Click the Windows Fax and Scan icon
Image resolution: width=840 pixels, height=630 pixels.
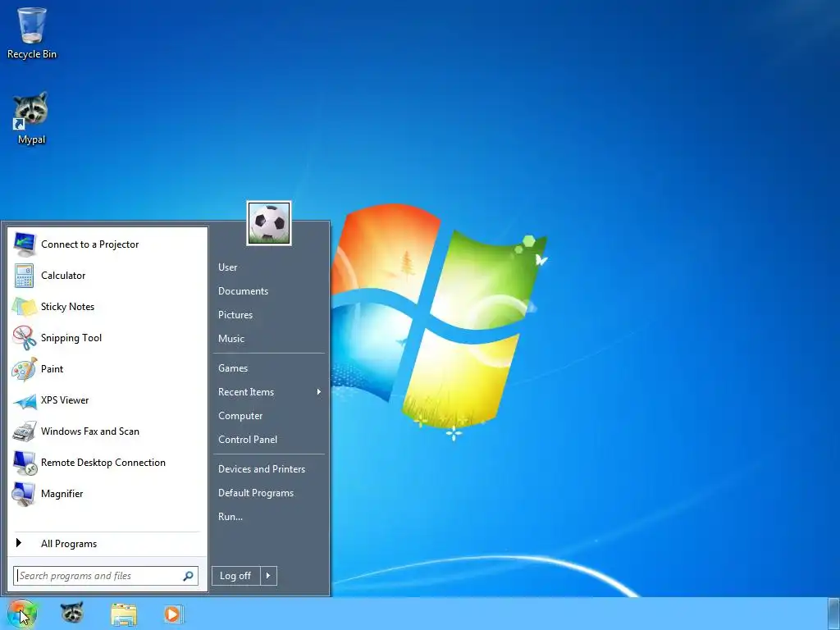[24, 431]
